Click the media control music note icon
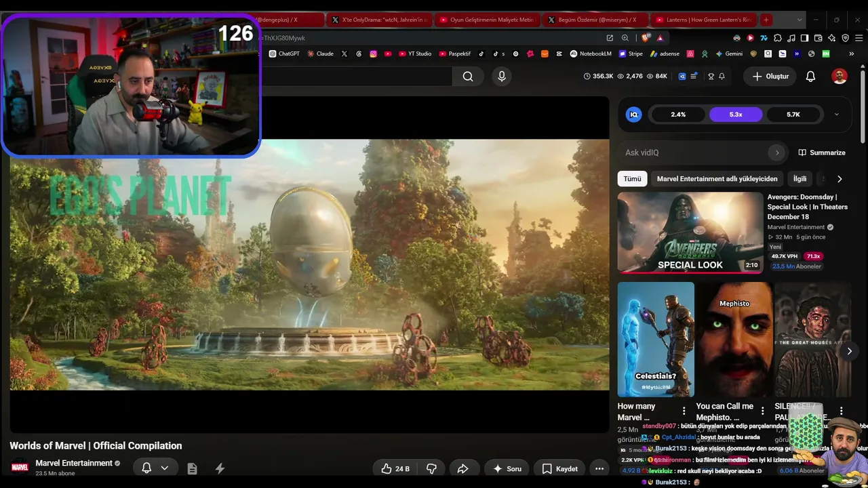 (x=791, y=38)
